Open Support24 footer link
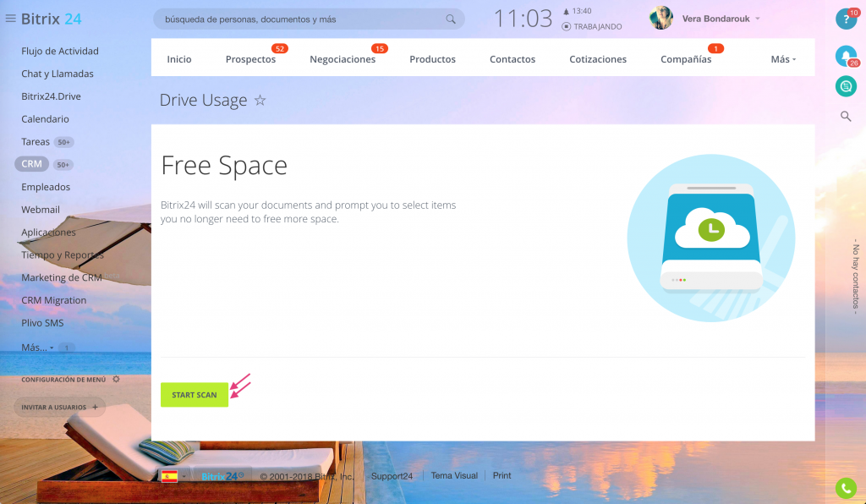This screenshot has height=504, width=866. pos(392,476)
